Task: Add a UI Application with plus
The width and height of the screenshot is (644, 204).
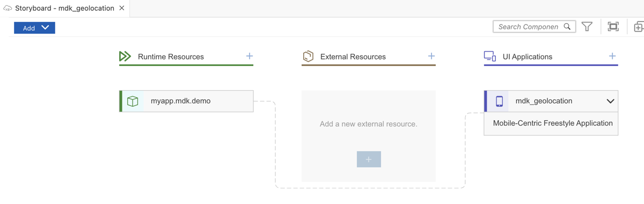Action: [x=612, y=56]
